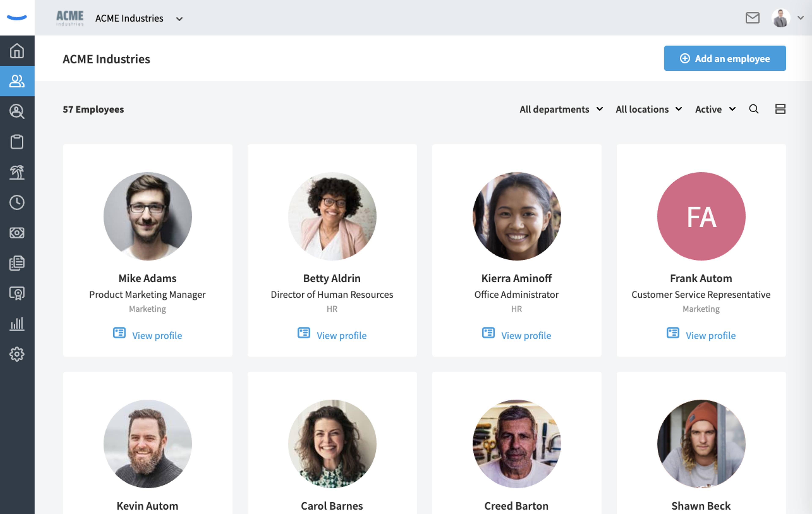Expand the ACME Industries company switcher

coord(179,19)
